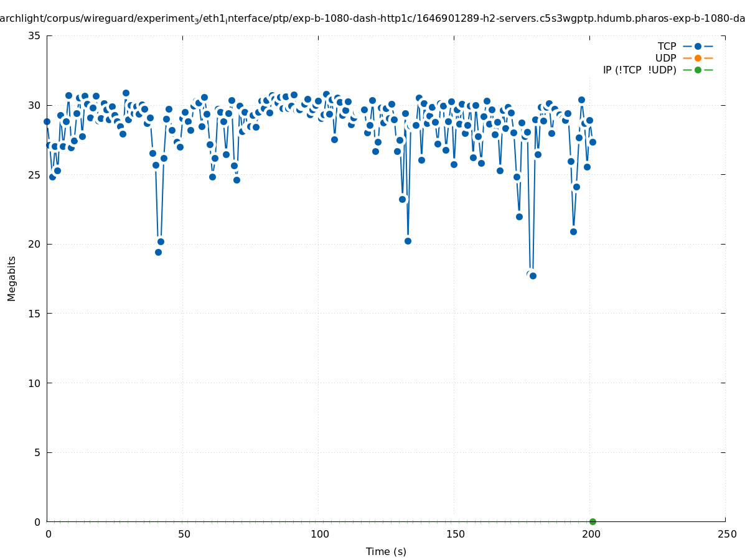Select the first TCP data point at time zero
Image resolution: width=745 pixels, height=560 pixels.
pos(47,121)
